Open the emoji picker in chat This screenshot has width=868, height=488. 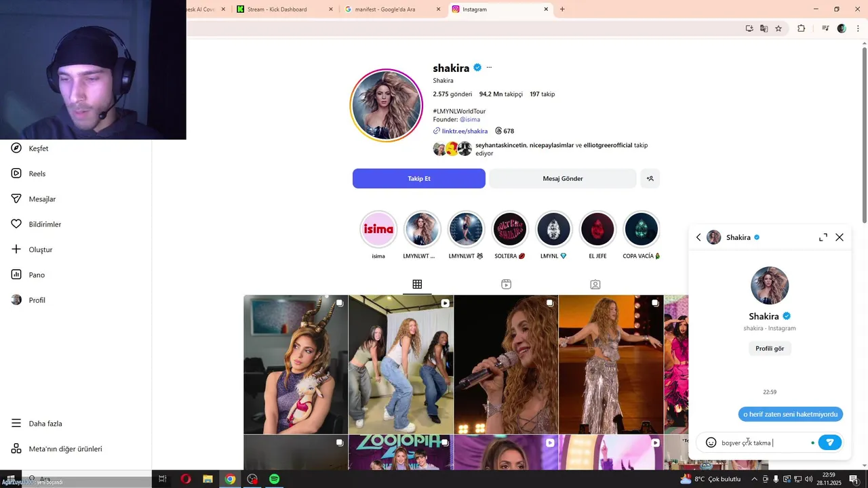711,443
